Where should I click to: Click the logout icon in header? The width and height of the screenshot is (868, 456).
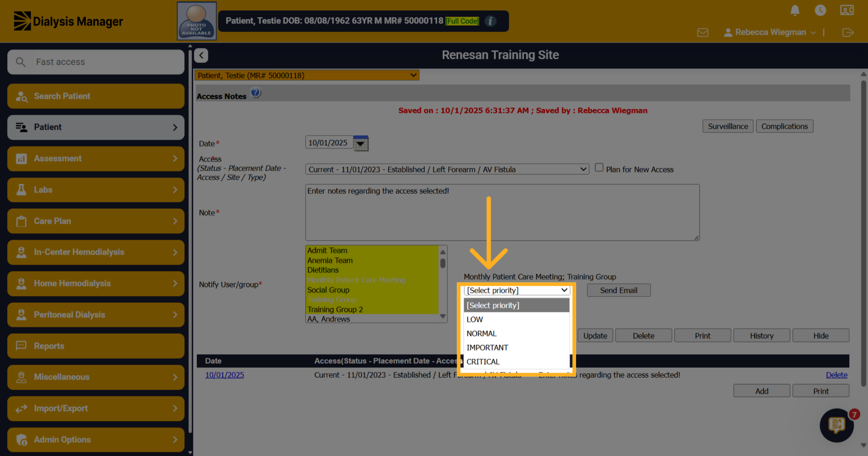click(x=848, y=33)
